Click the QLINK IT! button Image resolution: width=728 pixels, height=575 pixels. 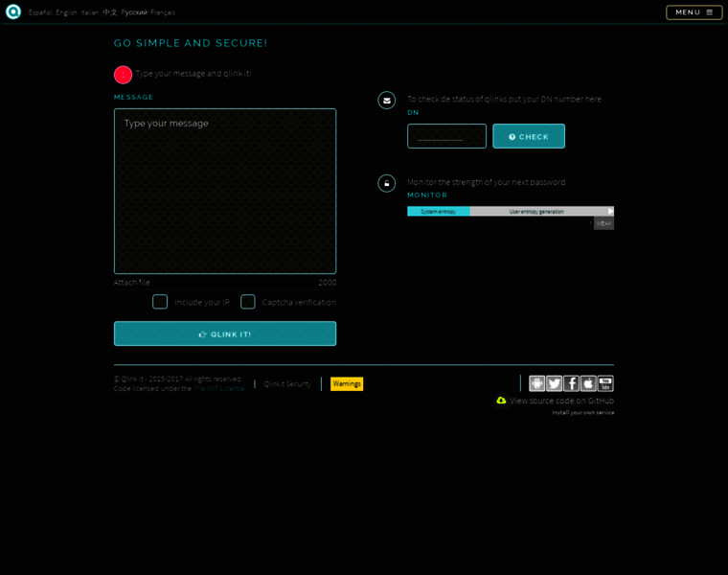point(225,333)
